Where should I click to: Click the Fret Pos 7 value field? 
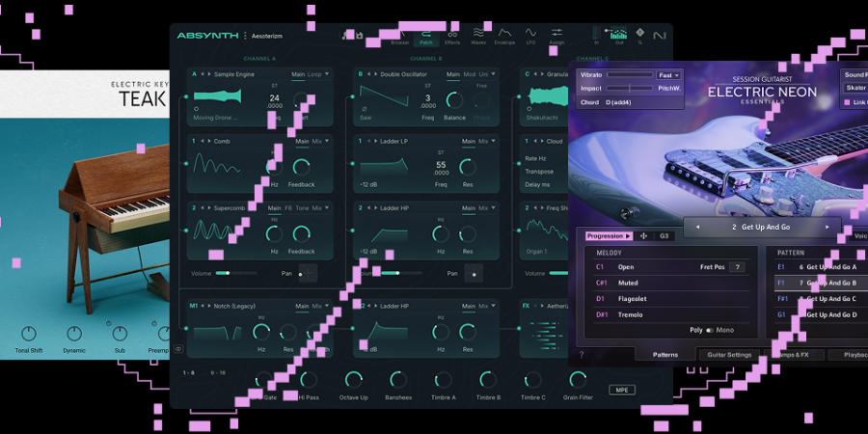point(737,267)
